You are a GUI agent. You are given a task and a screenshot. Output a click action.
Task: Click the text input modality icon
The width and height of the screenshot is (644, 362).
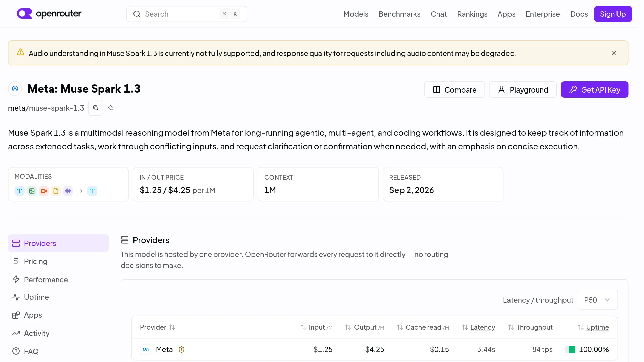[x=19, y=191]
